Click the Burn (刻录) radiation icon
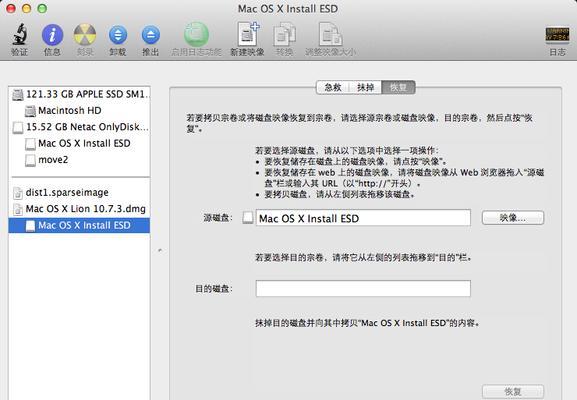The height and width of the screenshot is (400, 577). click(85, 34)
